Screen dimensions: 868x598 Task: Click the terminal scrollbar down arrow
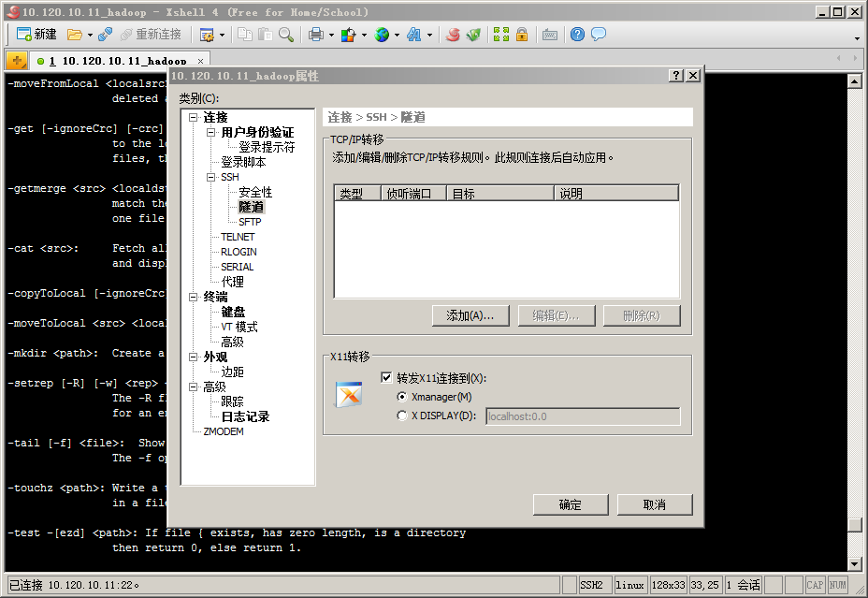tap(855, 564)
